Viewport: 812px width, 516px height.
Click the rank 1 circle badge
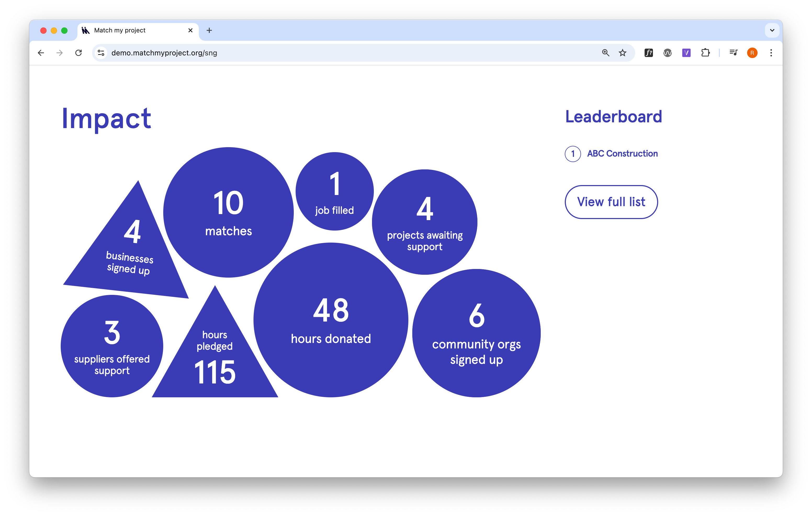(573, 154)
